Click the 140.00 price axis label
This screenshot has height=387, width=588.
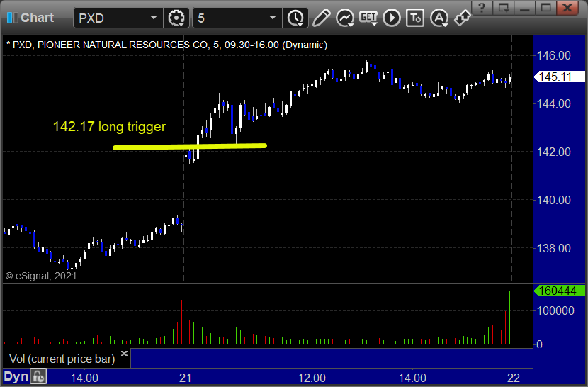[x=553, y=200]
